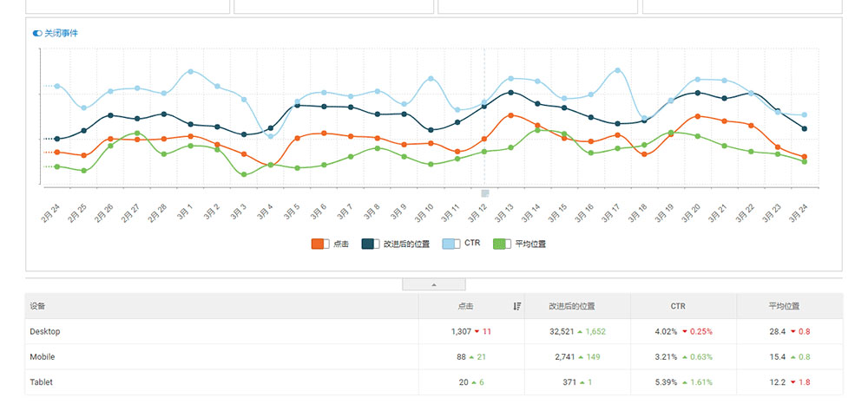Click the CTR data point on 2月 24

click(57, 86)
